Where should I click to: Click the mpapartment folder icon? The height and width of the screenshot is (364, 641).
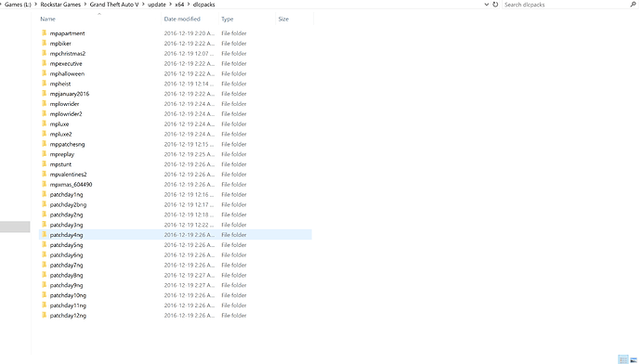pos(45,33)
